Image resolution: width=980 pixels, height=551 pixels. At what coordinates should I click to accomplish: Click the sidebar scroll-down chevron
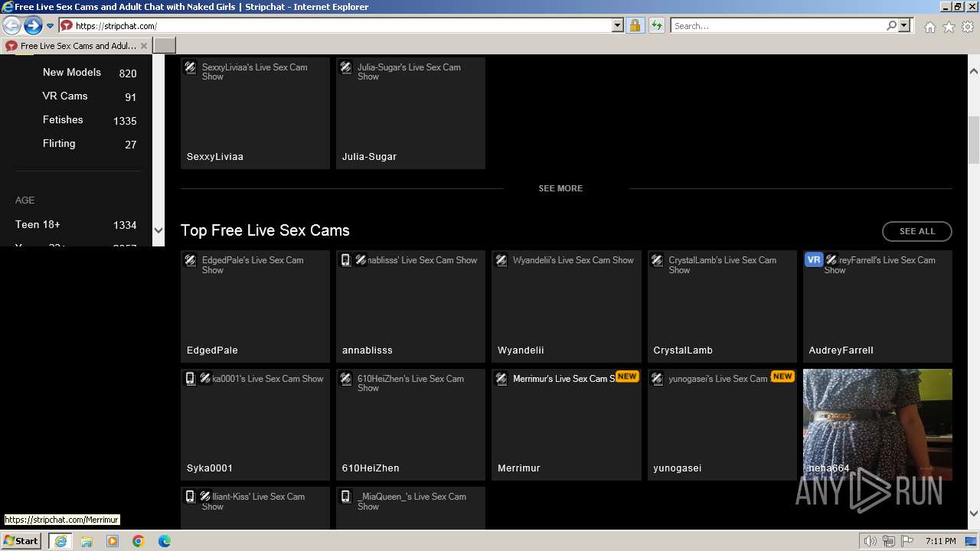(x=158, y=230)
